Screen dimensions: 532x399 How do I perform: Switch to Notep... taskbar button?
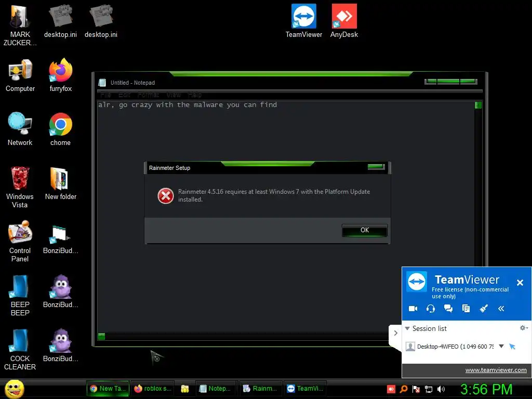pyautogui.click(x=216, y=389)
